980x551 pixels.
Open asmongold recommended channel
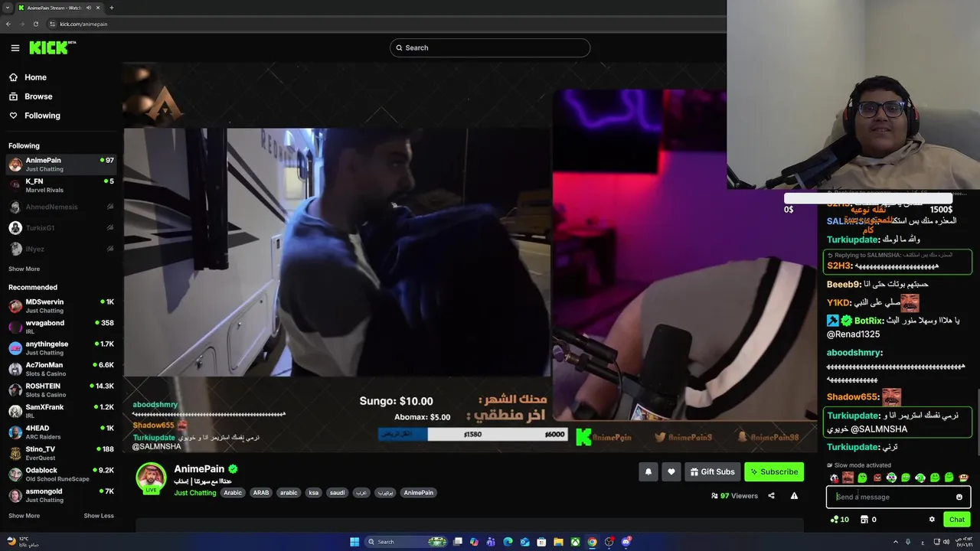coord(60,495)
